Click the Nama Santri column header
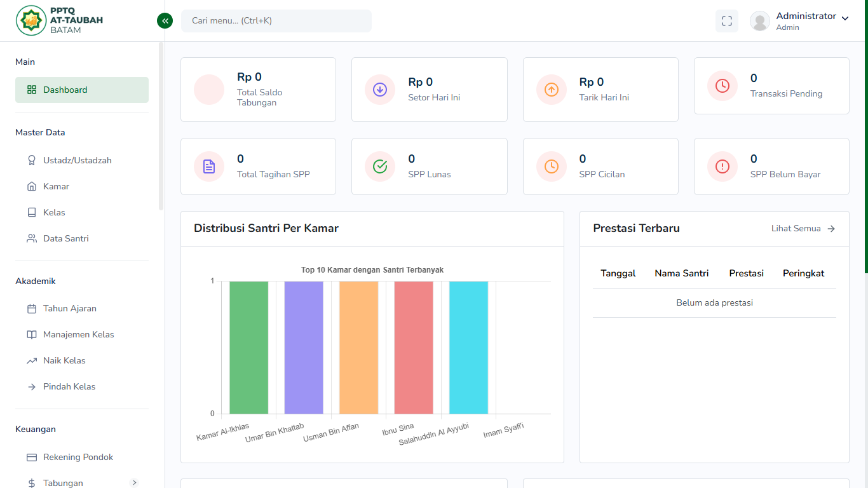 tap(682, 273)
